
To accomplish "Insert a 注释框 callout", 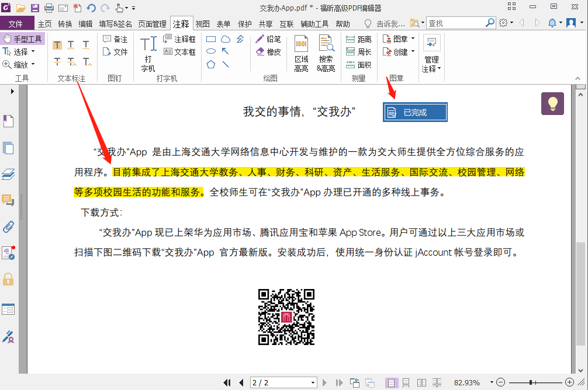I will 179,39.
